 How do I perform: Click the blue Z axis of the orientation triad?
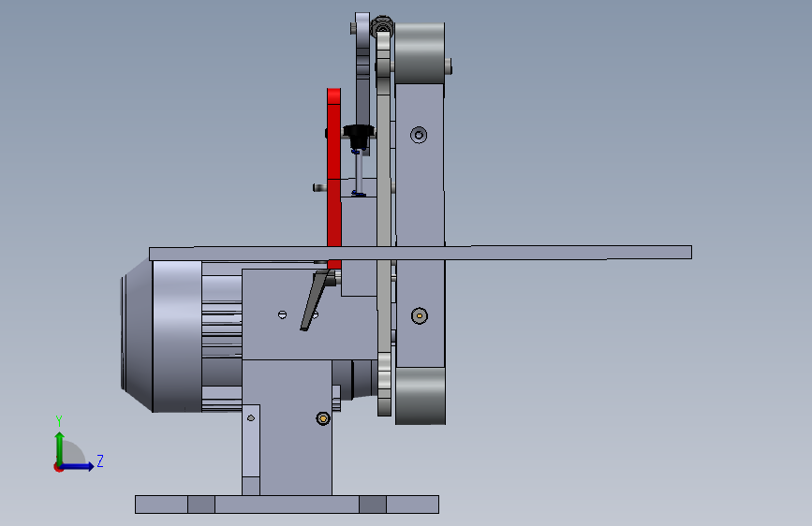click(x=78, y=466)
